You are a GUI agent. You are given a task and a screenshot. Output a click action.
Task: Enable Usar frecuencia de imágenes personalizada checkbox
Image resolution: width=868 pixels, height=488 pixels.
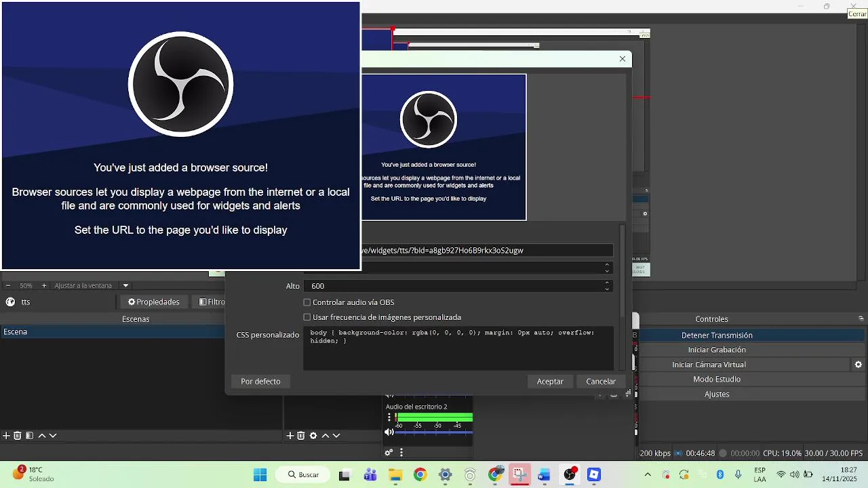pyautogui.click(x=307, y=317)
